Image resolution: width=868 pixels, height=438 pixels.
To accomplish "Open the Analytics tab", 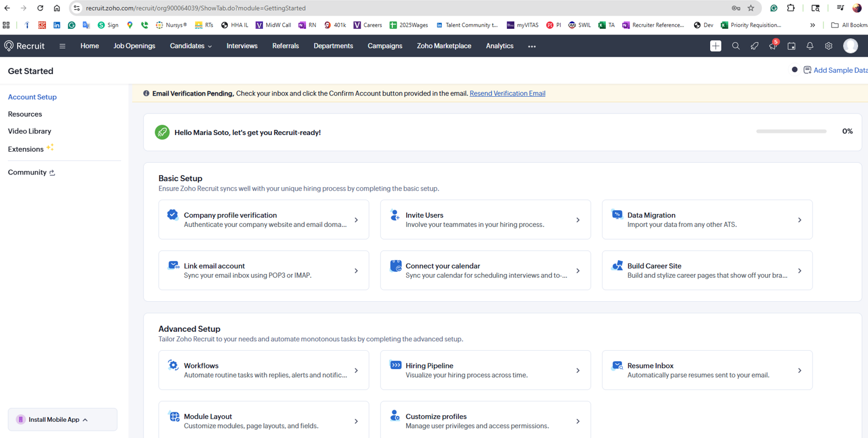I will pyautogui.click(x=500, y=46).
